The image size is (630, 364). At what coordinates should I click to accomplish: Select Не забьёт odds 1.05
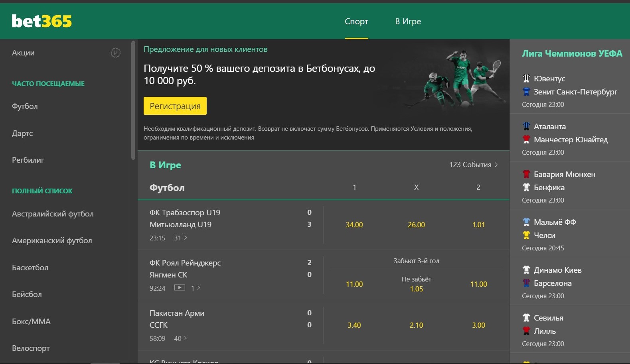click(416, 284)
